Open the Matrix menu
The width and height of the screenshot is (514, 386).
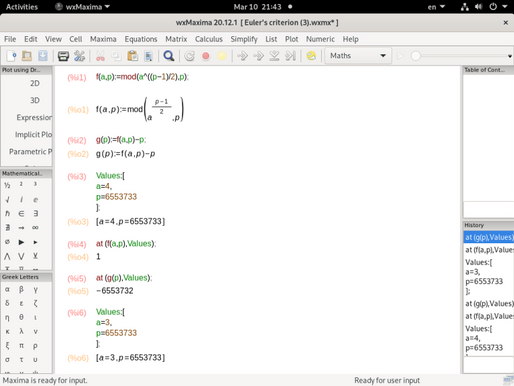[176, 39]
